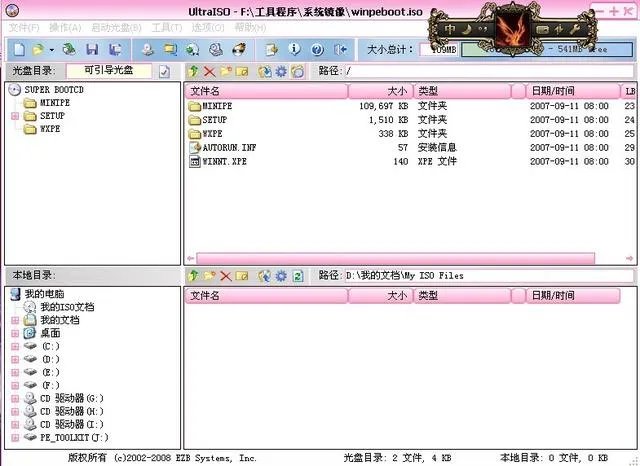Expand the CD drive (G:) tree node
Viewport: 640px width, 466px height.
tap(15, 398)
